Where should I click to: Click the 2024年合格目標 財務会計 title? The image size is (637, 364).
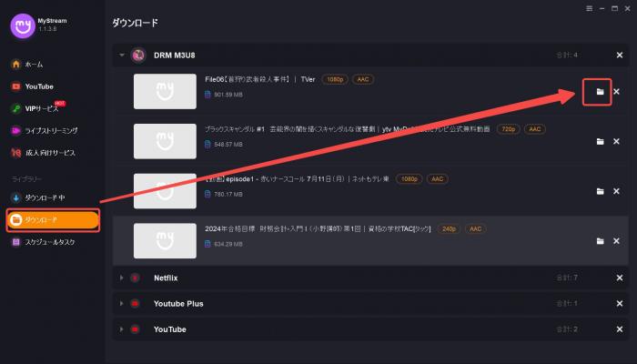(x=318, y=228)
